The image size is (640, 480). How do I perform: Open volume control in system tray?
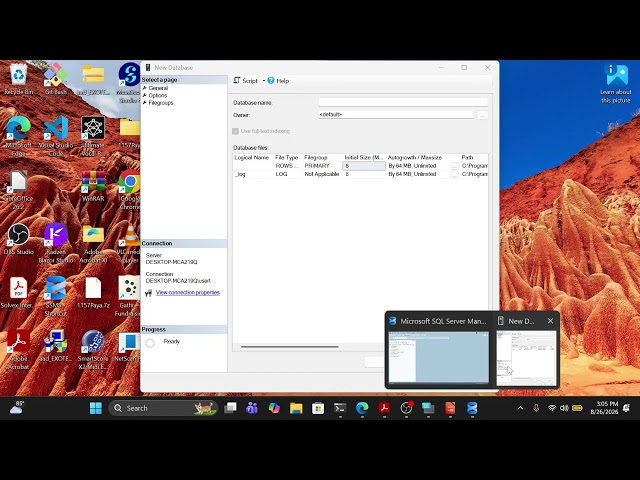[x=564, y=408]
